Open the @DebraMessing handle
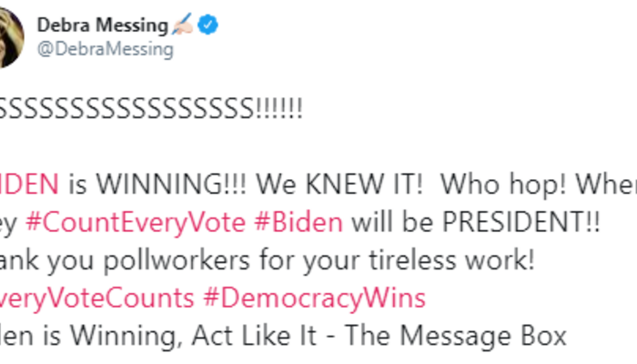 105,50
